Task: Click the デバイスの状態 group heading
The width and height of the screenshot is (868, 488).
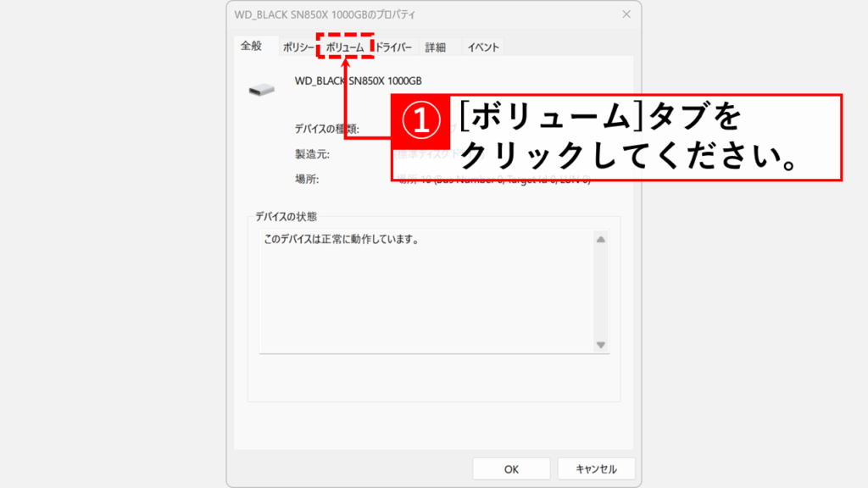Action: pyautogui.click(x=286, y=216)
